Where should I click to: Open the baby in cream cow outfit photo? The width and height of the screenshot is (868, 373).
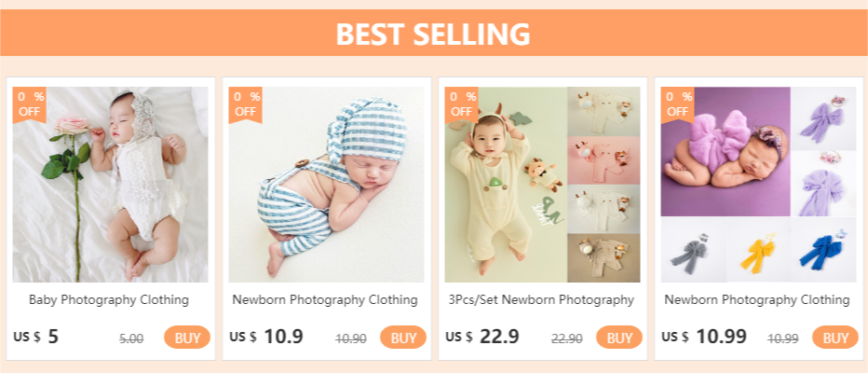(506, 185)
